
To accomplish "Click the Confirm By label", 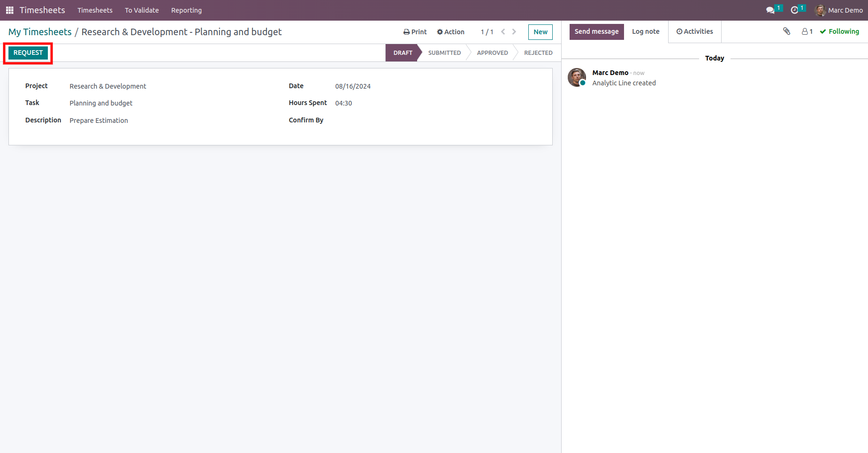I will pos(306,120).
